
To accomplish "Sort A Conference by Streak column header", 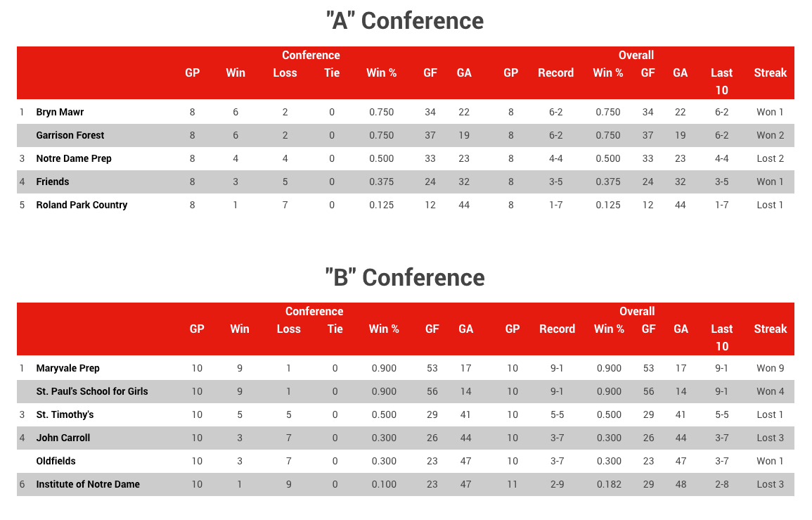I will tap(770, 73).
